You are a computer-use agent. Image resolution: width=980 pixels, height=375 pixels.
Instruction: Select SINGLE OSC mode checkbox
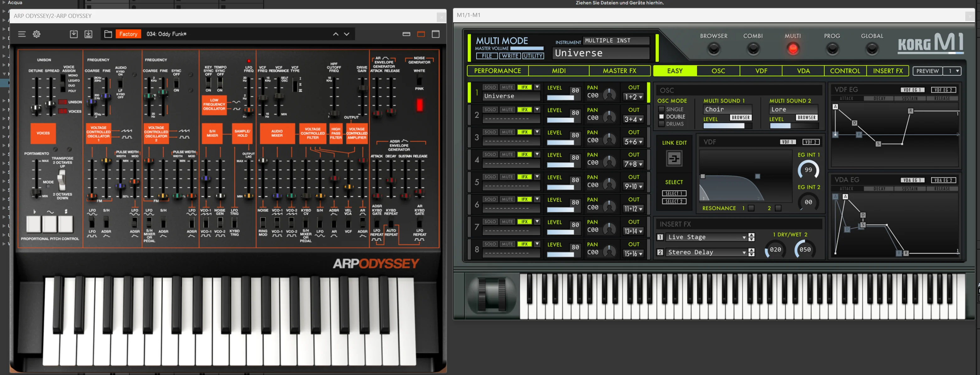click(x=661, y=110)
